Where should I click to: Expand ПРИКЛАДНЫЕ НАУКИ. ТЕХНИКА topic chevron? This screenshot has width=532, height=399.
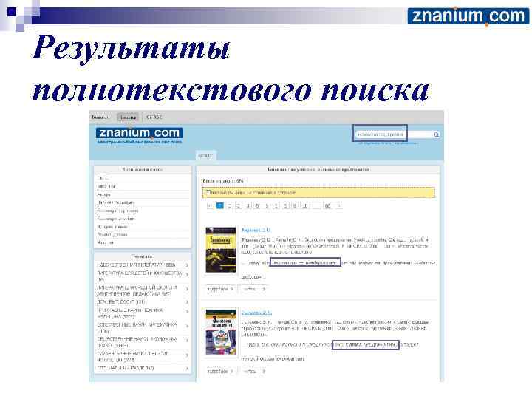187,312
